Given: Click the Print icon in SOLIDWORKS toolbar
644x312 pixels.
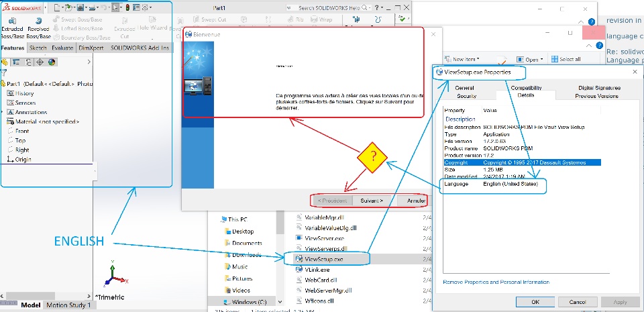Looking at the screenshot, I should tap(92, 7).
